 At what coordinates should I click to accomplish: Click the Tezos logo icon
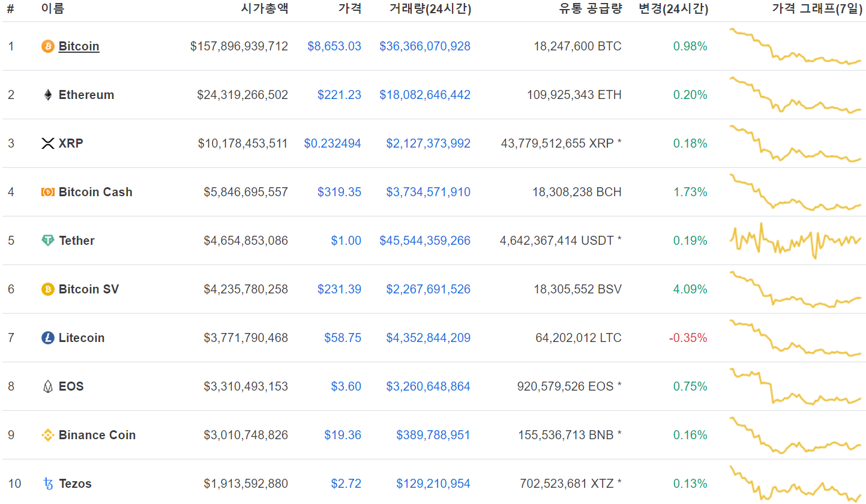[x=48, y=484]
